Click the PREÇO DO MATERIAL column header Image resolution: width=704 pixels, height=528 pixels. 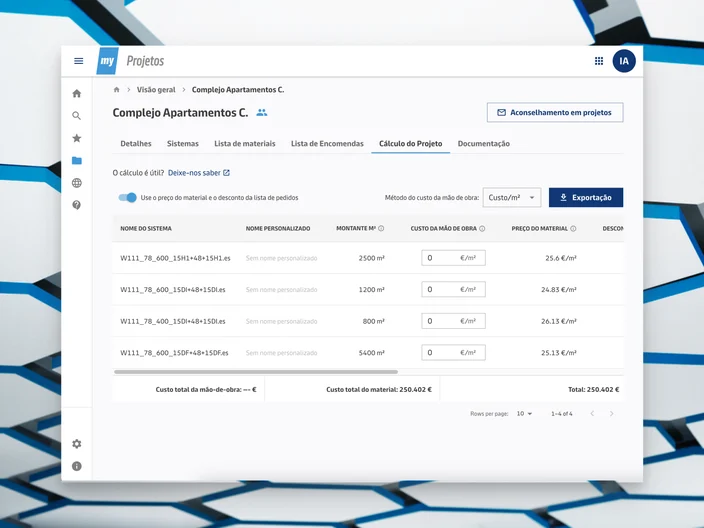point(540,229)
